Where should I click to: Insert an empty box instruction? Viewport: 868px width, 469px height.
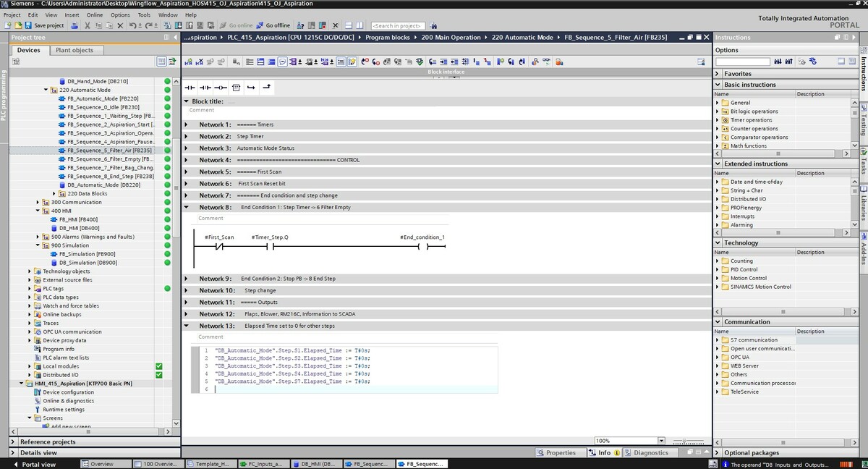tap(236, 88)
